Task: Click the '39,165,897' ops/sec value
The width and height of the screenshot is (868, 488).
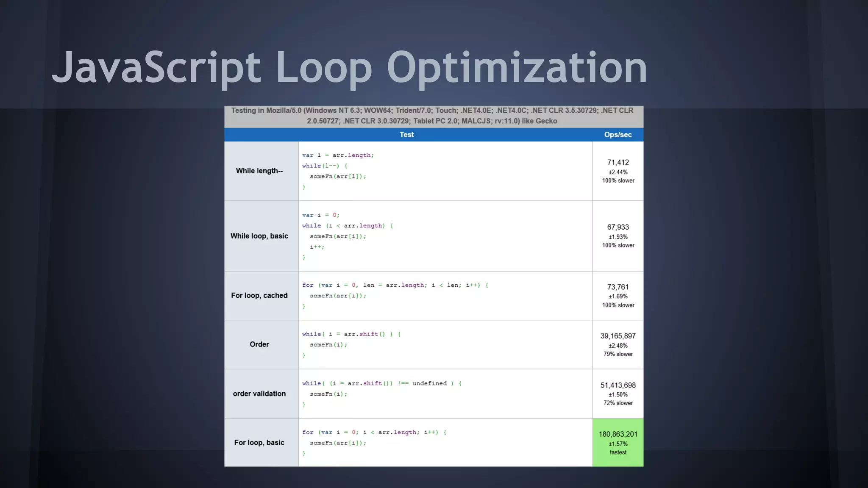Action: 618,336
